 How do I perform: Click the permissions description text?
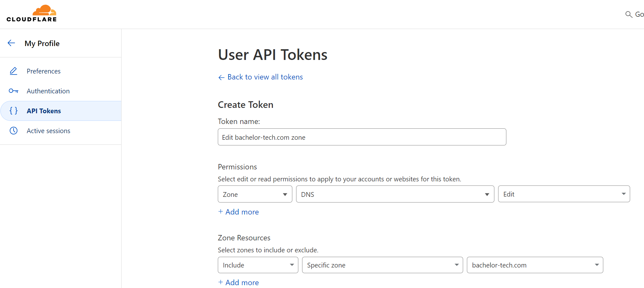[x=339, y=179]
